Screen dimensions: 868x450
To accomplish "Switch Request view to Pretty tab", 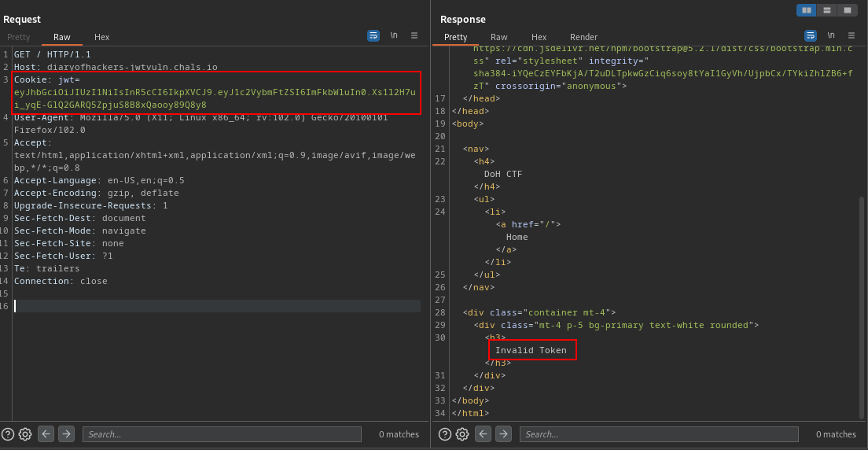I will coord(18,37).
